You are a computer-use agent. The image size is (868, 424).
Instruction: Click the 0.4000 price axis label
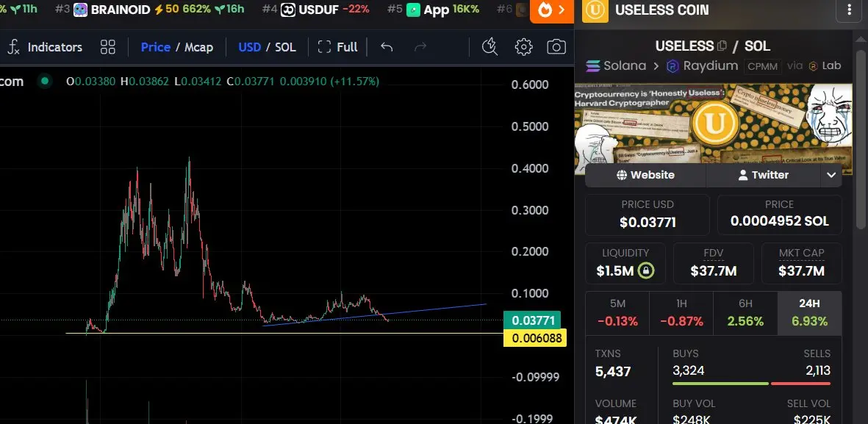(x=531, y=168)
